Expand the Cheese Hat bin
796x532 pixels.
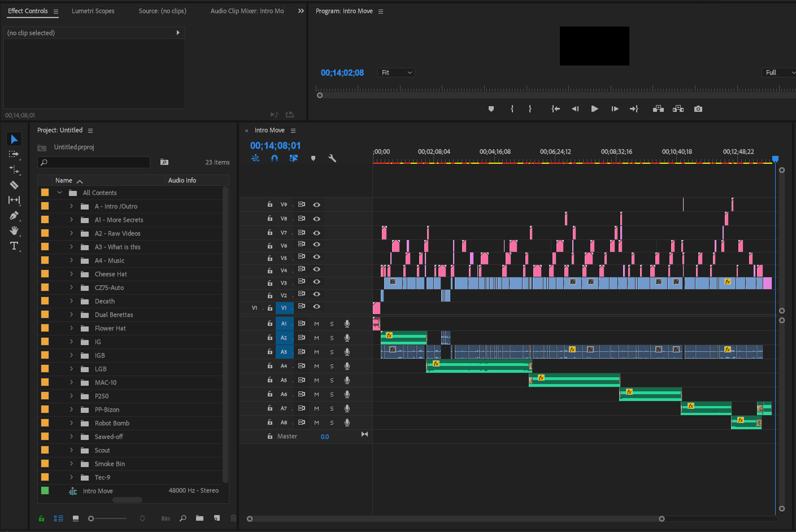coord(71,274)
